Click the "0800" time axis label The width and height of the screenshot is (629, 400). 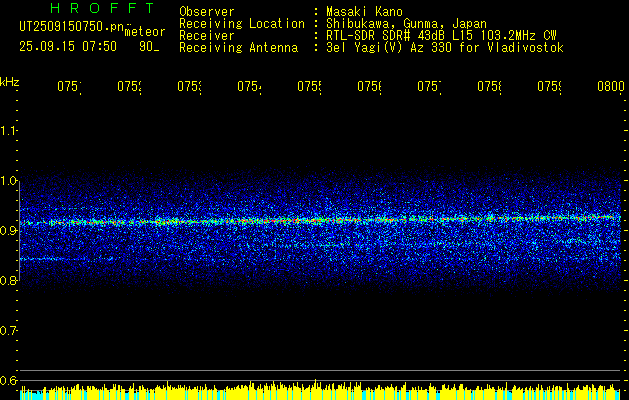(x=611, y=86)
